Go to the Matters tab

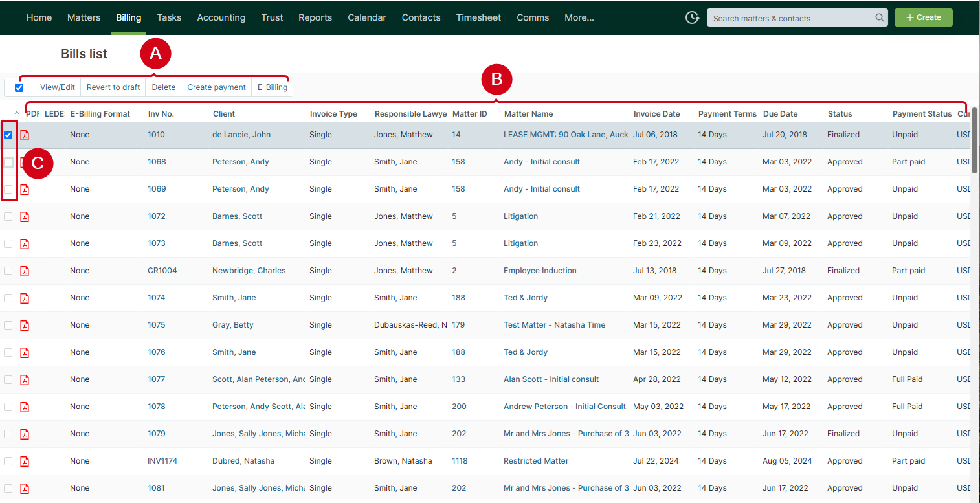[x=84, y=18]
